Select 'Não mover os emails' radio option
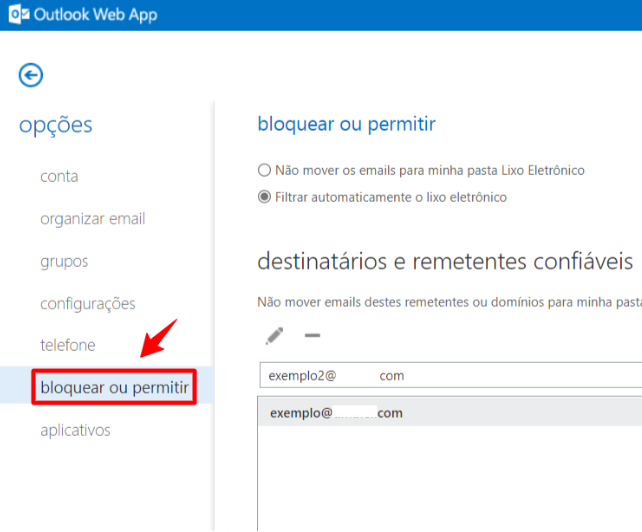Image resolution: width=642 pixels, height=532 pixels. [x=264, y=170]
